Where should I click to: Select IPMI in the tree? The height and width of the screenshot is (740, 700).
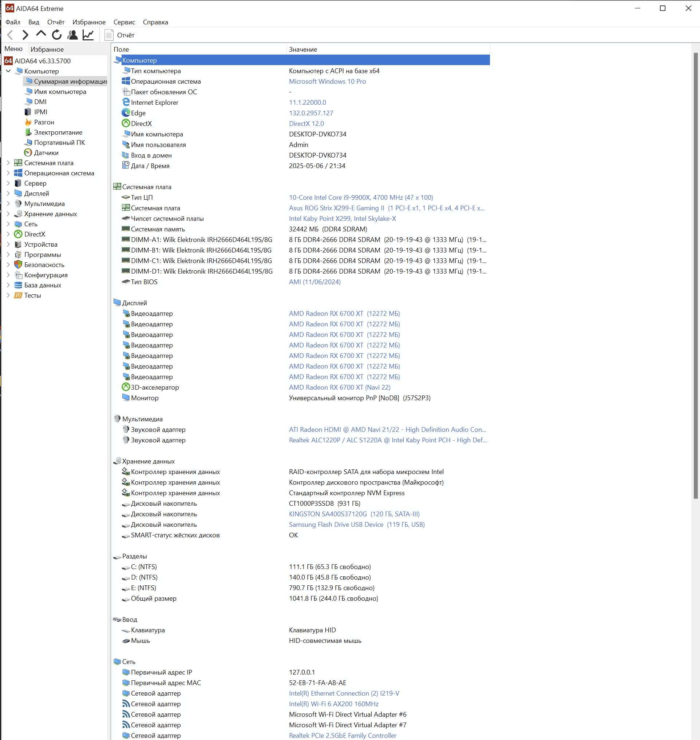point(41,112)
